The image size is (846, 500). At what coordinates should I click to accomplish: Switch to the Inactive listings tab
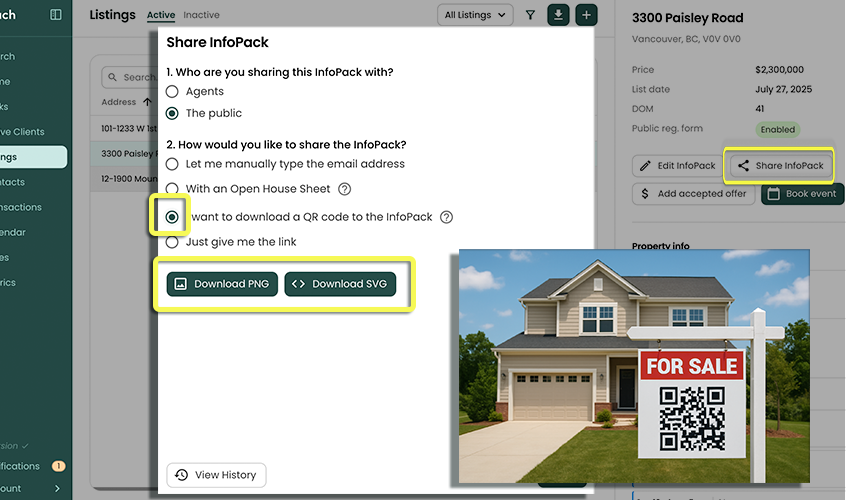202,15
